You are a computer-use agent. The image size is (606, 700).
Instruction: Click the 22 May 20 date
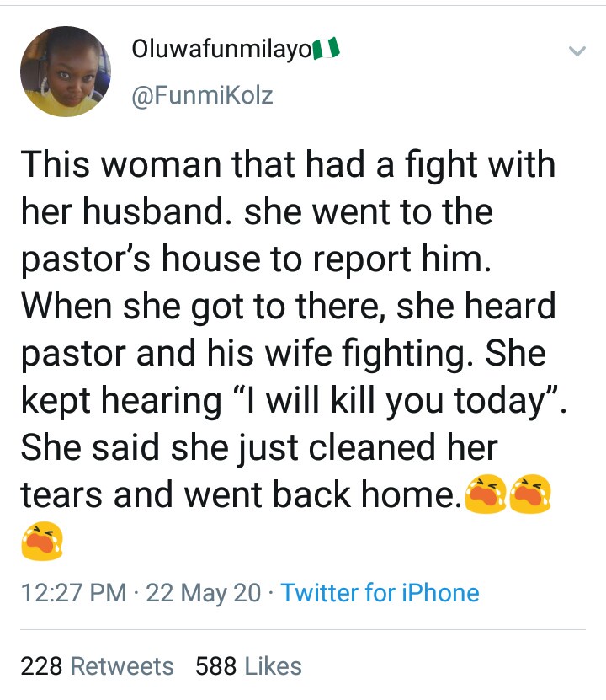203,592
